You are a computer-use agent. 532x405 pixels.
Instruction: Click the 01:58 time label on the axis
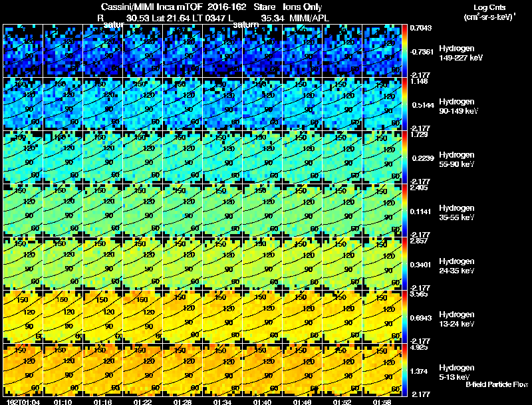point(382,402)
